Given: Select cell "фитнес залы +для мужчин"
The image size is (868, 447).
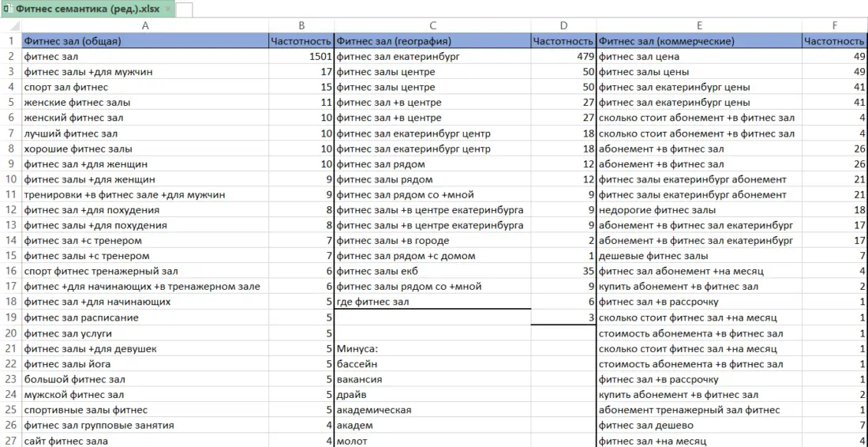Looking at the screenshot, I should click(x=145, y=72).
